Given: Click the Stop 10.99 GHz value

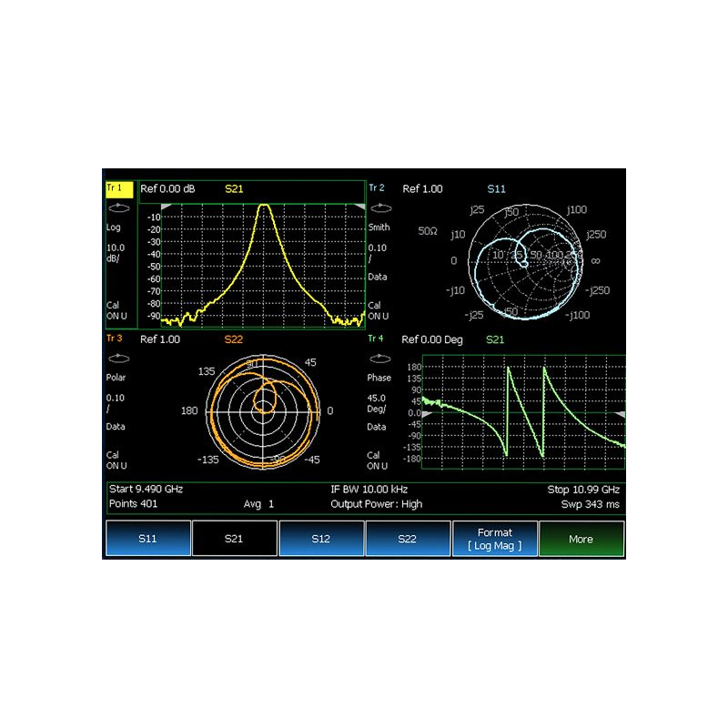Looking at the screenshot, I should (583, 490).
